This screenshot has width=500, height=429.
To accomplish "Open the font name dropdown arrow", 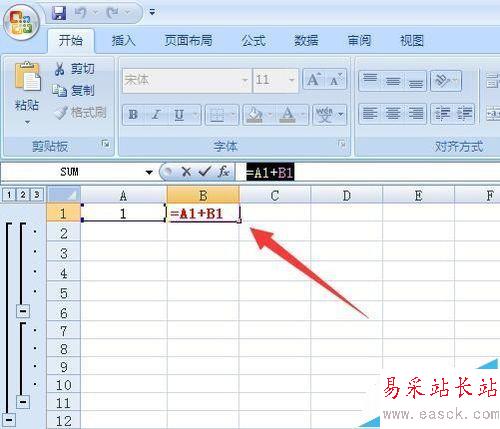I will [x=245, y=80].
